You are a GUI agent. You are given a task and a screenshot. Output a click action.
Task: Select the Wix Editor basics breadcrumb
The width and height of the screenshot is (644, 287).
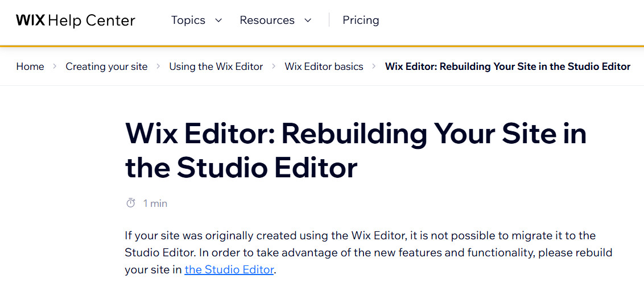click(x=324, y=66)
